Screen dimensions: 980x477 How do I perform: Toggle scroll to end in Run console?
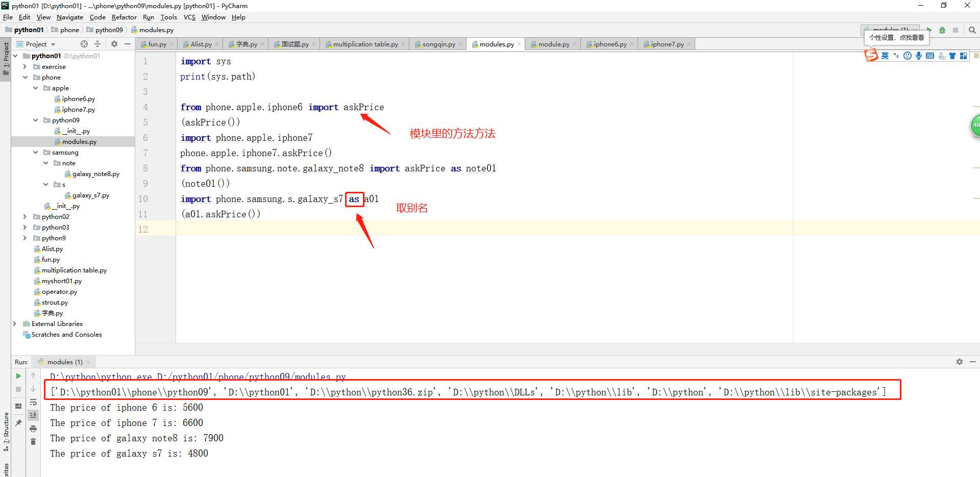point(33,415)
